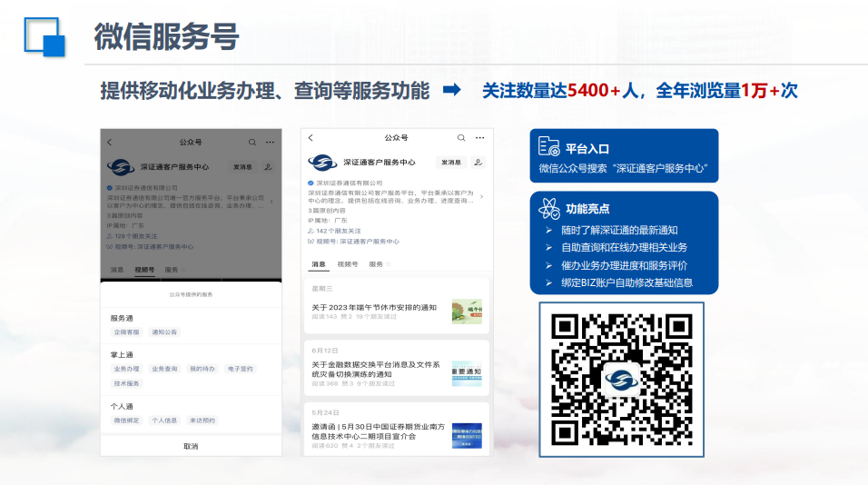Open three-dot menu in right phone screenshot
868x485 pixels.
point(480,138)
